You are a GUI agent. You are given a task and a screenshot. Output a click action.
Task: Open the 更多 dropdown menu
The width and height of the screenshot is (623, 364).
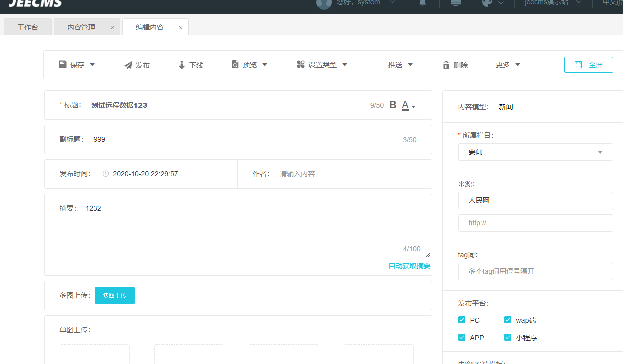[508, 65]
